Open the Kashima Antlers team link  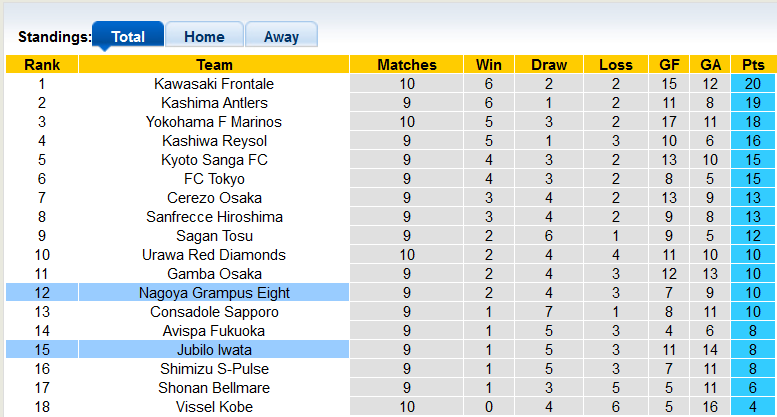pos(214,103)
